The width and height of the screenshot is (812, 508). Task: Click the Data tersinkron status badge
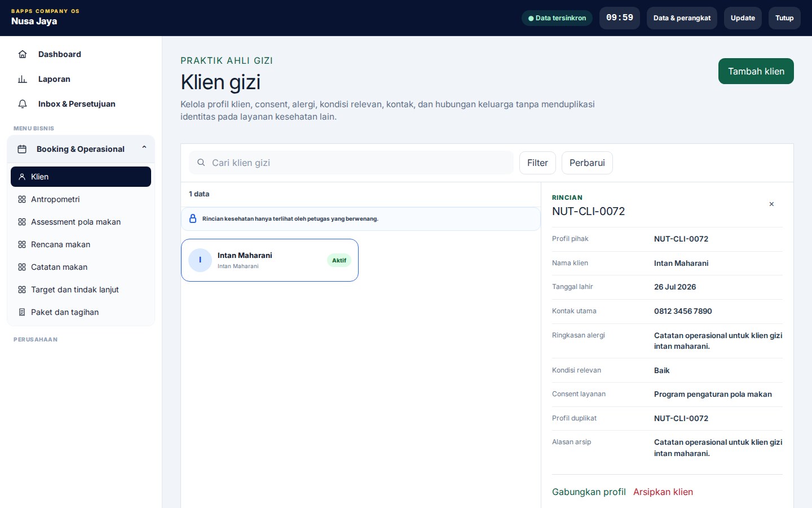(x=557, y=18)
